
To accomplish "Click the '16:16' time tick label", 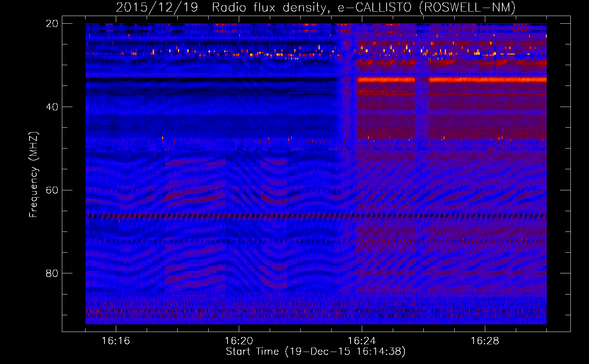I will (116, 341).
